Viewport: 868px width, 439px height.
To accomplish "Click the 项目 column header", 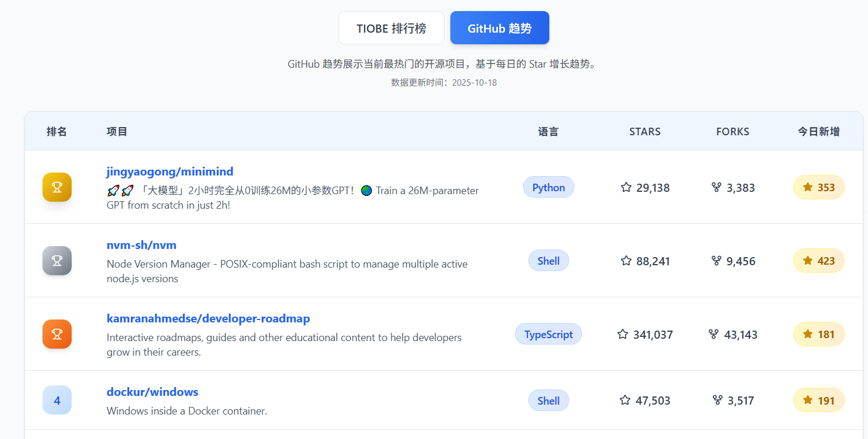I will point(117,131).
